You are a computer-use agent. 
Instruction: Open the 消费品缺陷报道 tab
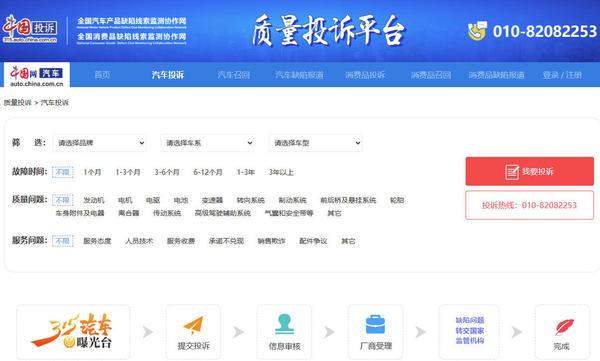pos(496,75)
